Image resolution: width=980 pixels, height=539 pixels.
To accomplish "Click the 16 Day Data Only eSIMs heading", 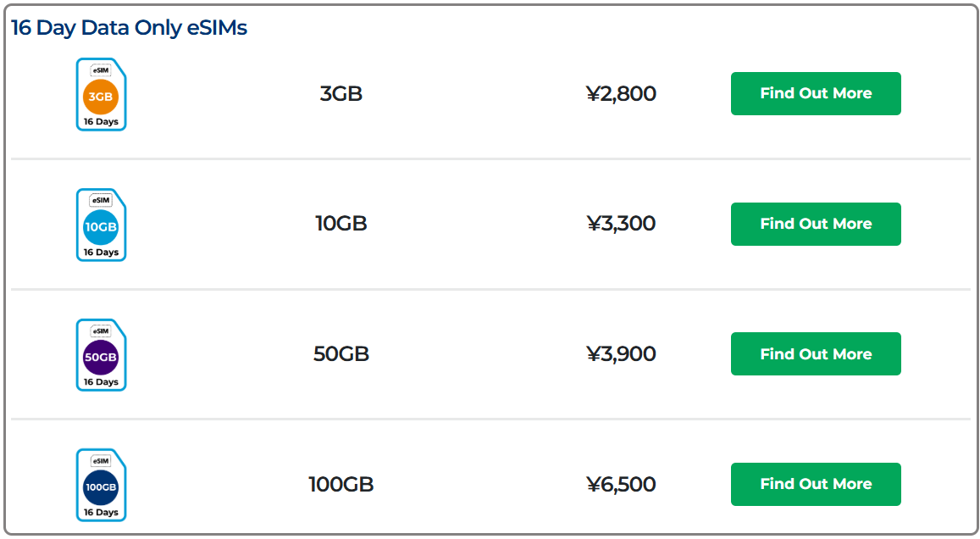I will point(129,28).
